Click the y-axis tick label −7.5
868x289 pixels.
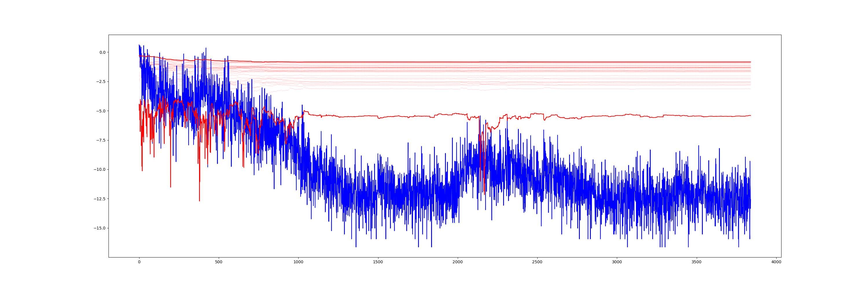click(x=101, y=140)
